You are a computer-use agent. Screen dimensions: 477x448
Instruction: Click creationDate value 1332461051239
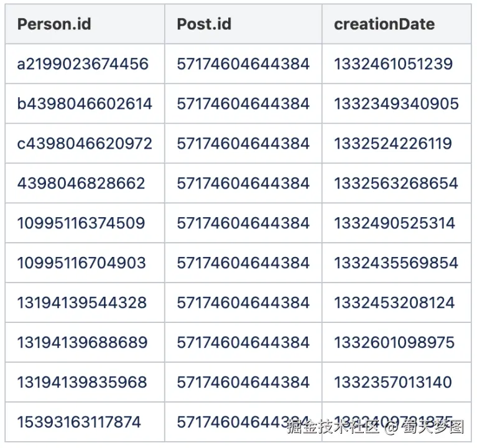(x=393, y=64)
